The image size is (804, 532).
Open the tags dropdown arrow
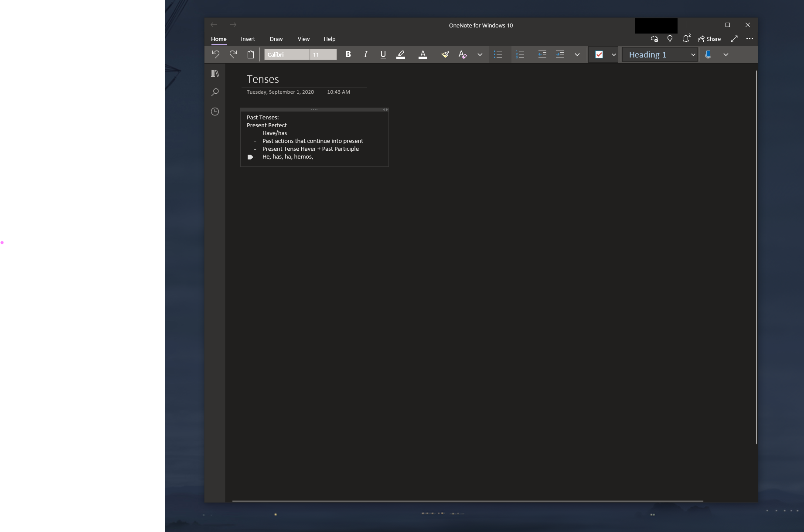[x=613, y=54]
